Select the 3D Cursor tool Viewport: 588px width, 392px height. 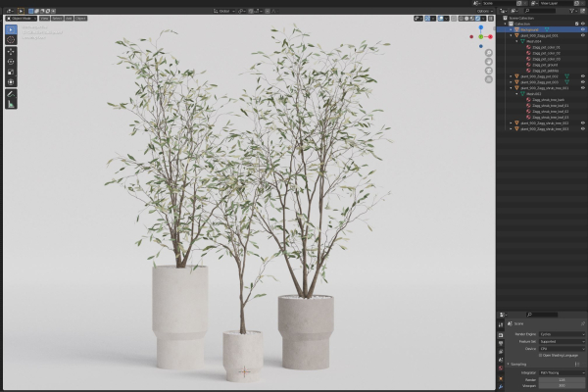point(11,39)
